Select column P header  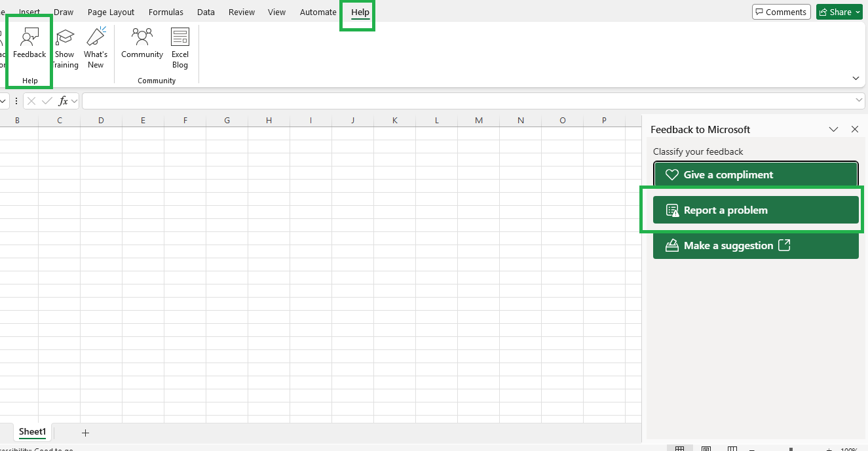[x=604, y=121]
